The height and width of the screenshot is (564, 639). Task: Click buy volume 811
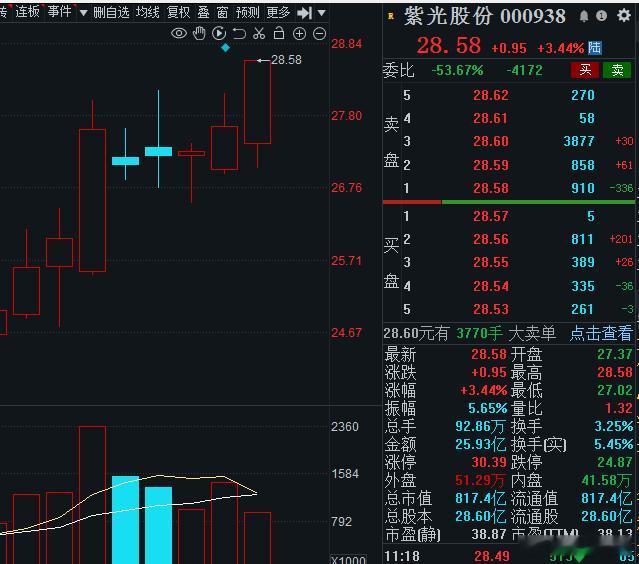[582, 239]
